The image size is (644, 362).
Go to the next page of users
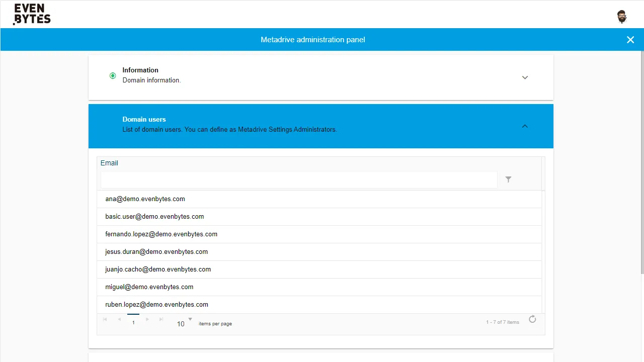tap(147, 319)
